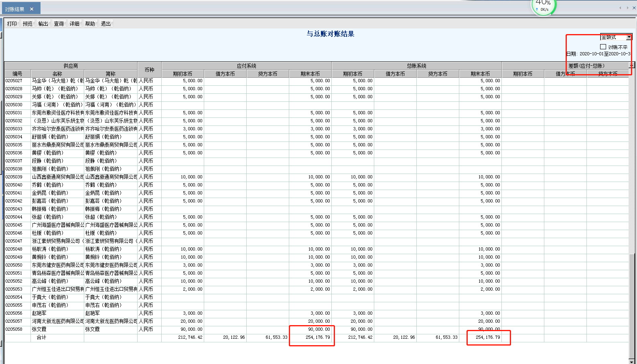The width and height of the screenshot is (637, 364).
Task: Select row 0205045 广州海盛医疗器械 name cell
Action: 57,225
